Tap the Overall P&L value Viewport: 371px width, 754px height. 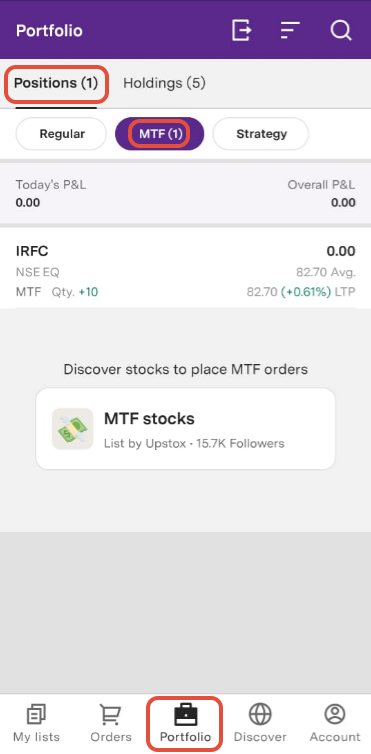click(343, 202)
